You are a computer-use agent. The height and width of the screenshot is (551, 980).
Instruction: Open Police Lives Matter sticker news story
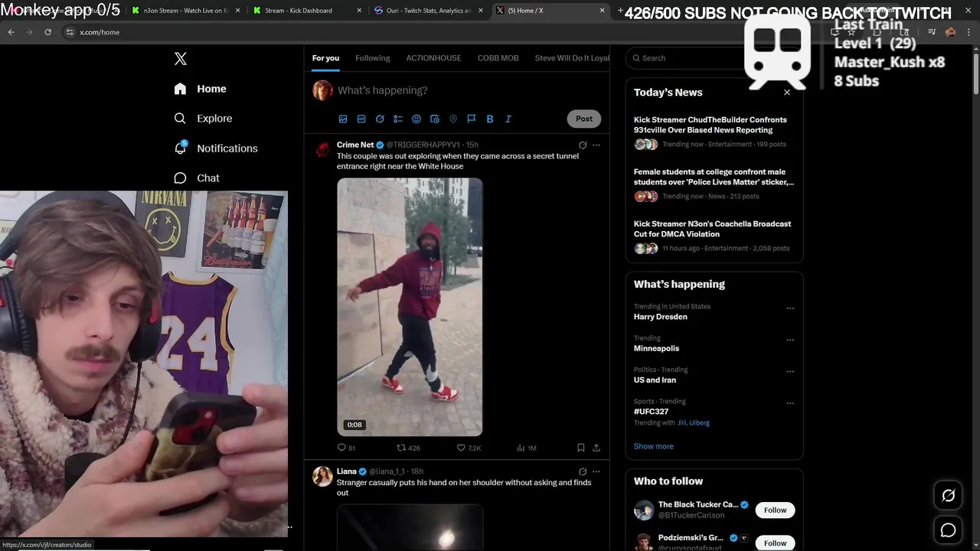(714, 184)
